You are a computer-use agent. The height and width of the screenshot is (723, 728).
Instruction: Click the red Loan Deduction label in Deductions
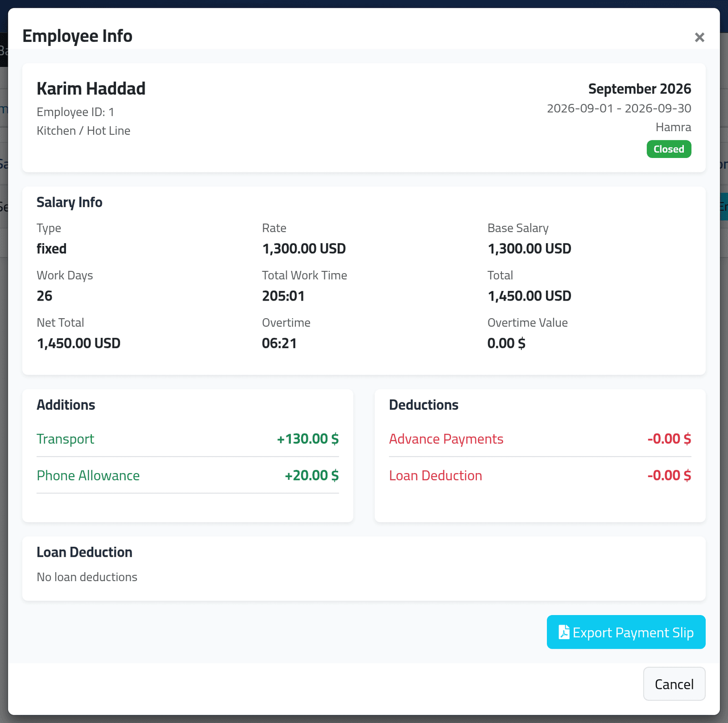(x=435, y=475)
